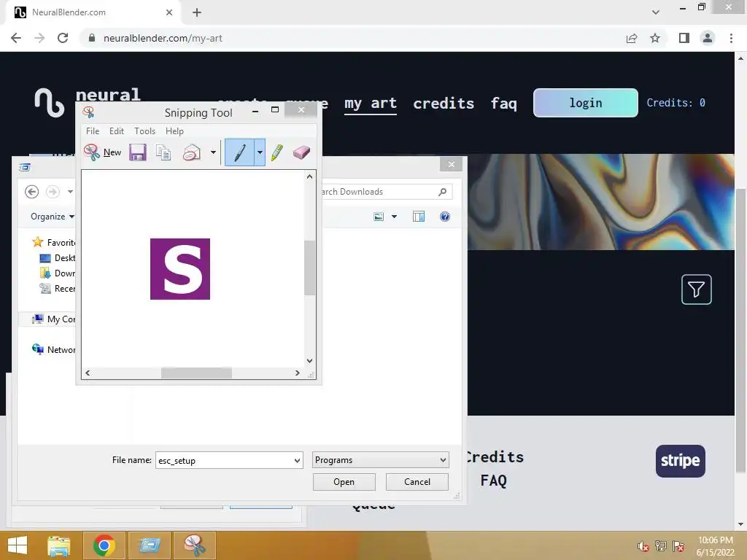Click the magnifier icon in Search Downloads

[442, 192]
